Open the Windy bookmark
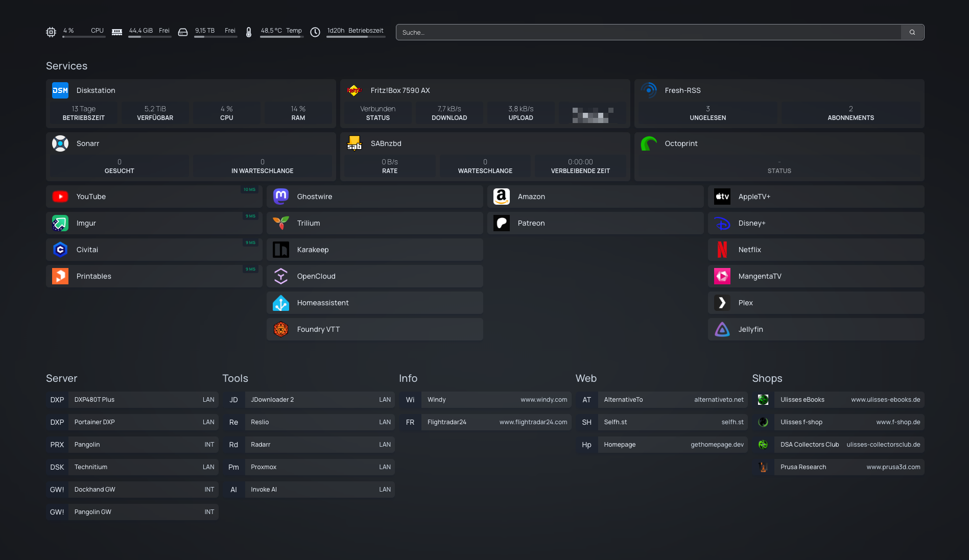 (x=485, y=400)
